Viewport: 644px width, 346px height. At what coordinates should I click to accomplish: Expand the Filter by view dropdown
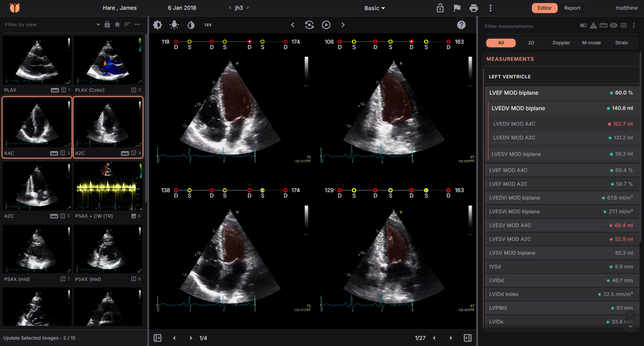pos(98,25)
